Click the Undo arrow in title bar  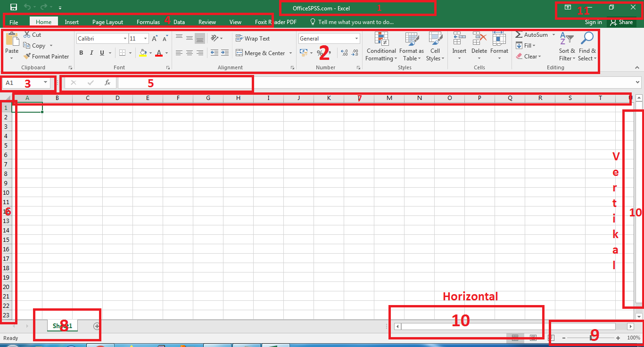[27, 7]
